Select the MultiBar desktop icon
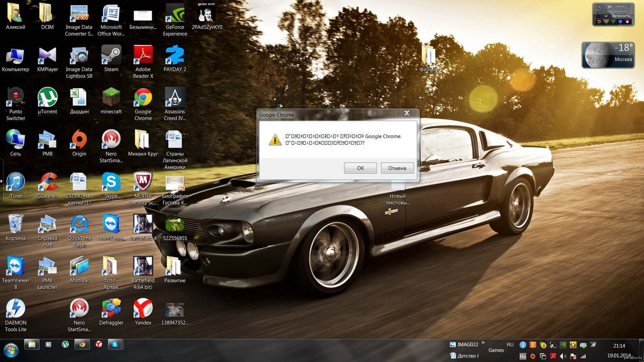 tap(79, 270)
